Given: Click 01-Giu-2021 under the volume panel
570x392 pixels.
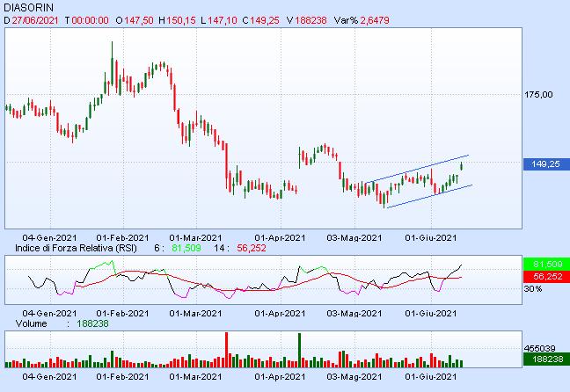Looking at the screenshot, I should (x=431, y=377).
